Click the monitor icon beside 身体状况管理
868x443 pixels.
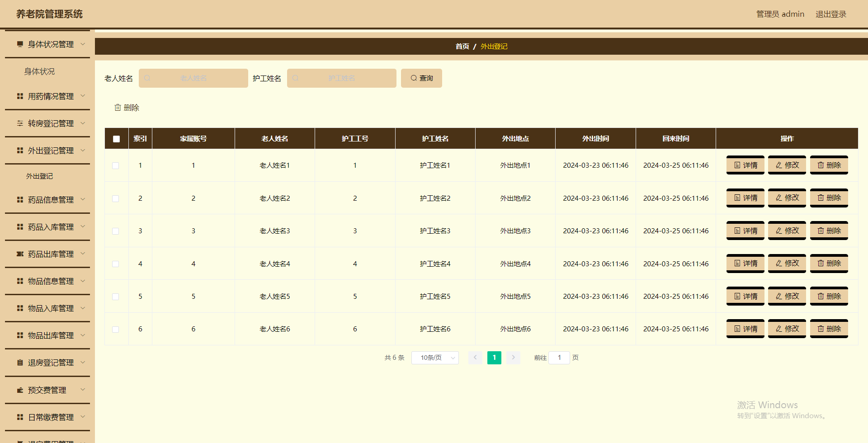coord(20,44)
